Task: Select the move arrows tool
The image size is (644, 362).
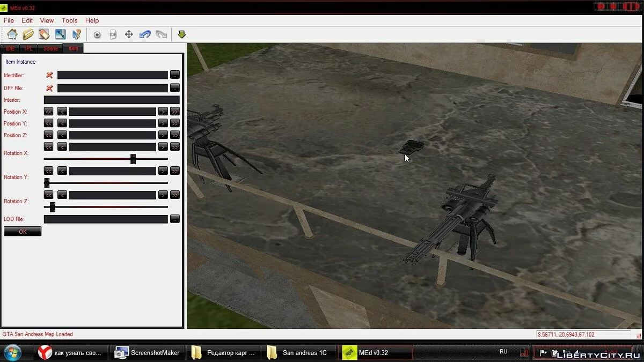Action: [129, 34]
